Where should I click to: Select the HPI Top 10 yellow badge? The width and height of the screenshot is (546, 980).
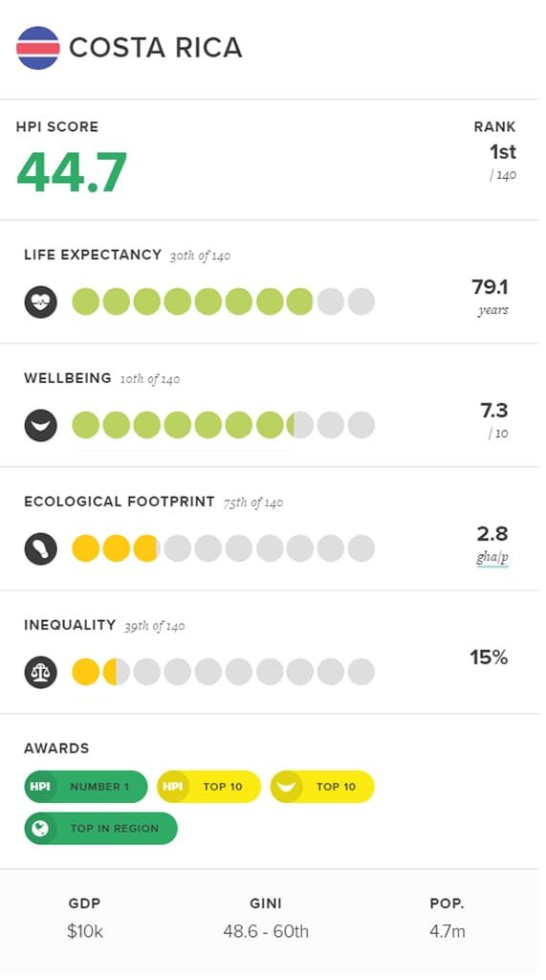click(208, 787)
